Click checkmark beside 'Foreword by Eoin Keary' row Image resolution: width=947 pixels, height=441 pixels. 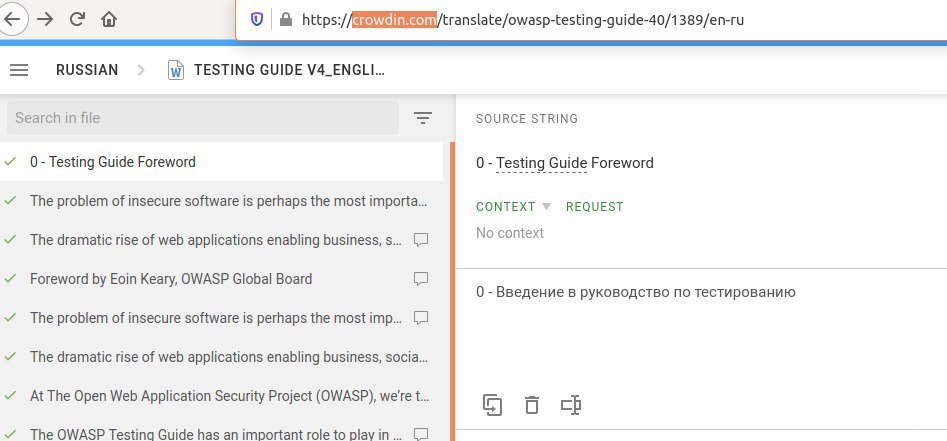tap(10, 278)
